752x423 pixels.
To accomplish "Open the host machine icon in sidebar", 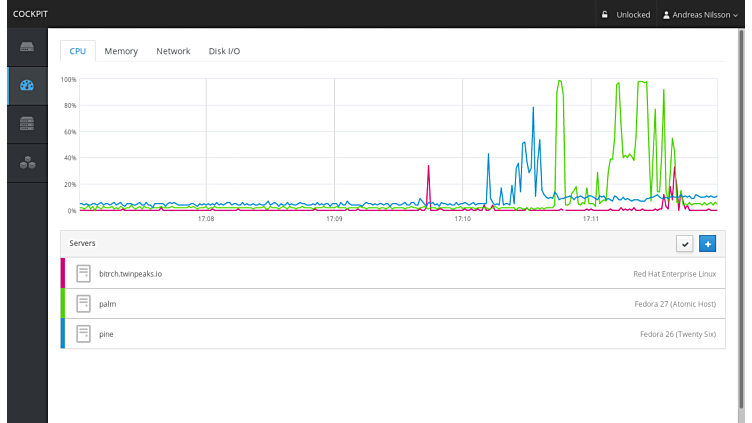I will coord(27,48).
